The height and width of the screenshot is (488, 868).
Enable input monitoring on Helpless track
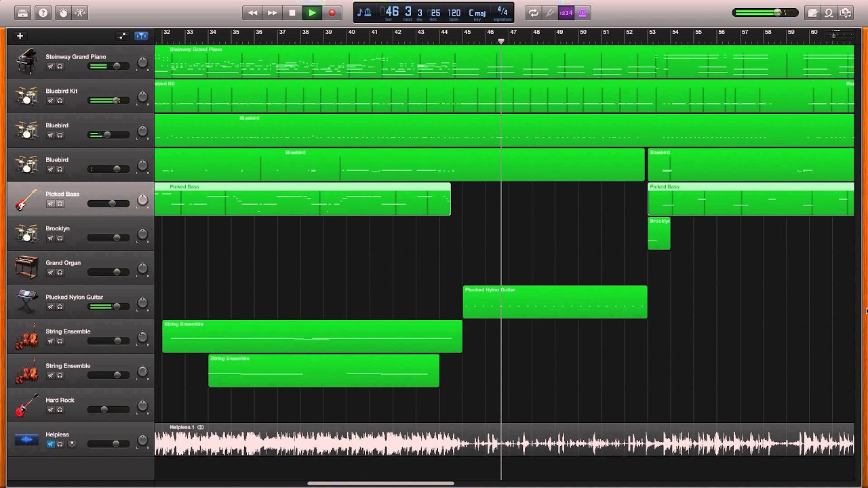pyautogui.click(x=71, y=444)
